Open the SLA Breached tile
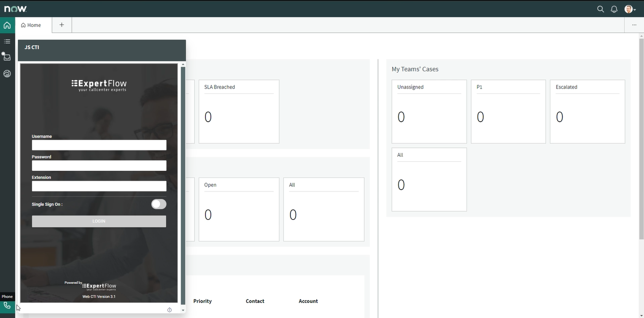644x318 pixels. pyautogui.click(x=239, y=111)
